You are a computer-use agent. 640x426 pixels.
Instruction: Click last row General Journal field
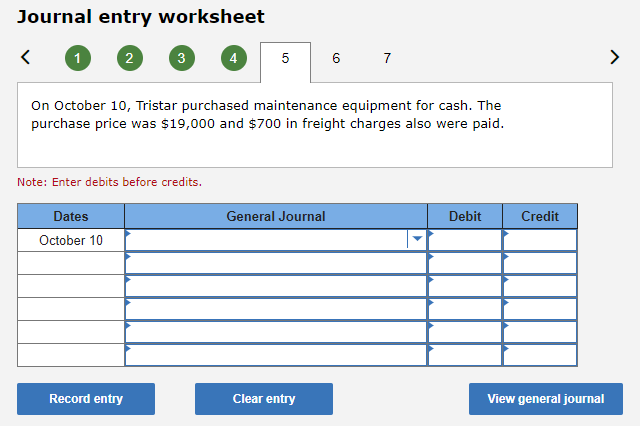coord(276,355)
